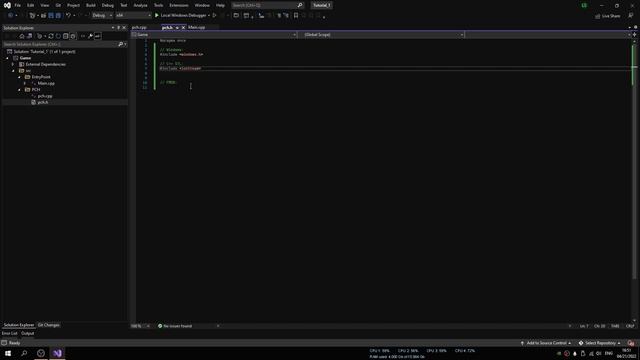Open the View menu
Viewport: 640px width, 360px height.
click(44, 5)
